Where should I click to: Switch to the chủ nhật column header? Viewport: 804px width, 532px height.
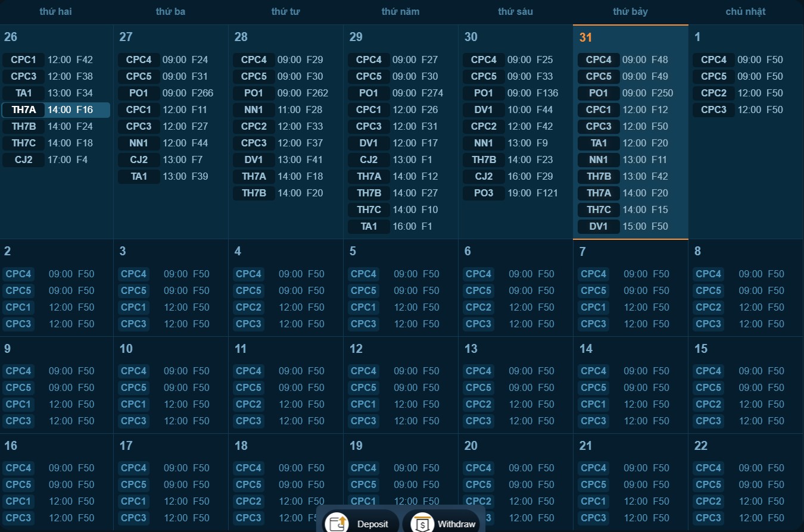[x=745, y=11]
